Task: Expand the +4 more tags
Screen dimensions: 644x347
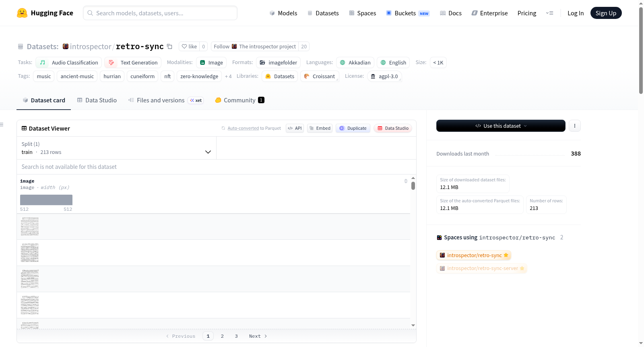Action: coord(228,76)
